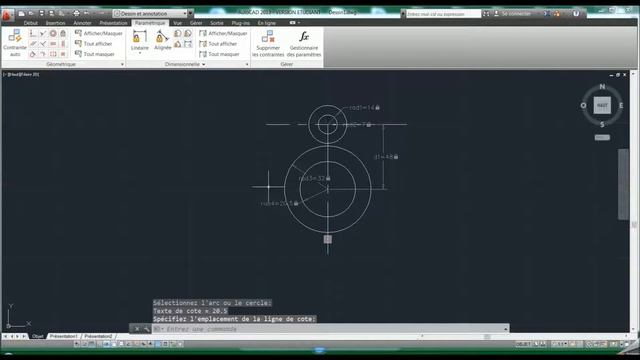
Task: Open the Début ribbon tab
Action: coord(31,23)
